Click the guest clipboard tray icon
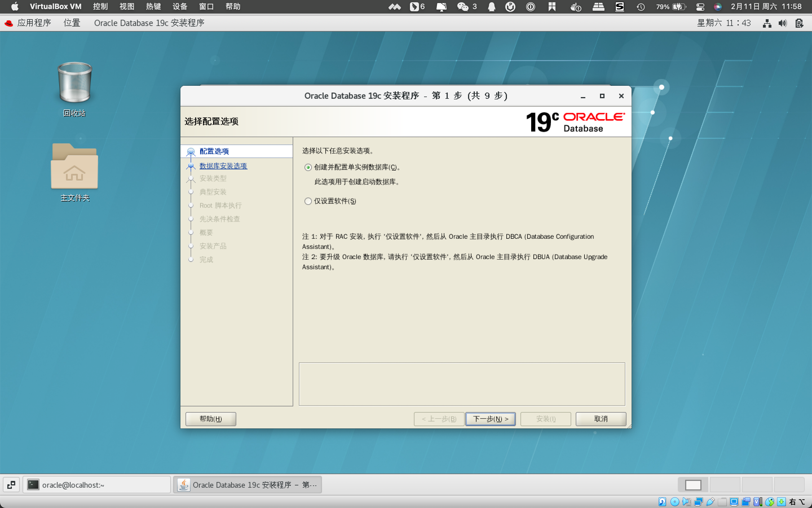 (799, 23)
